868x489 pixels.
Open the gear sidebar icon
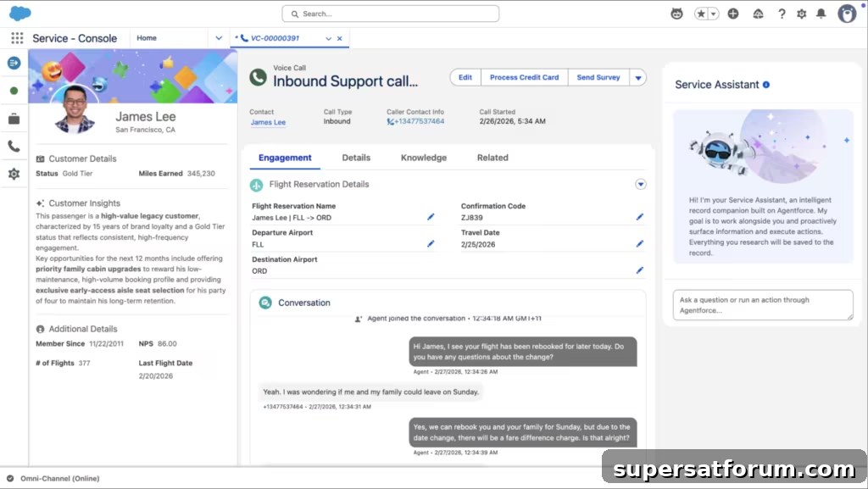point(14,174)
